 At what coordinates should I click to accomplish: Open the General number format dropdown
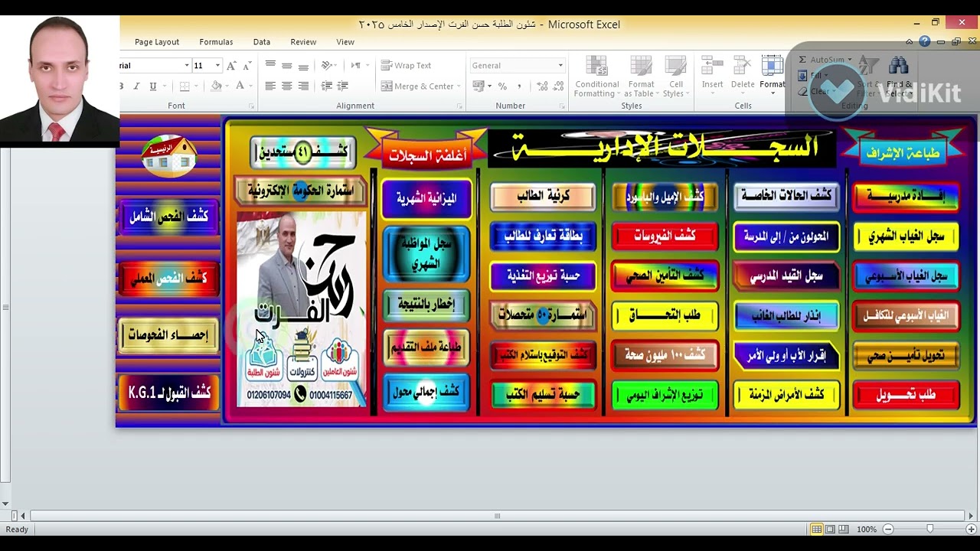560,66
